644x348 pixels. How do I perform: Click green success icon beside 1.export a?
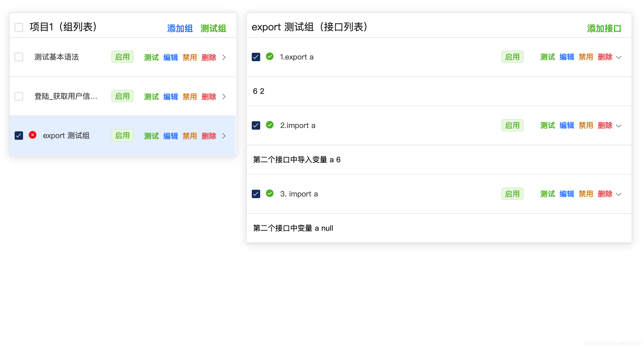[x=270, y=56]
